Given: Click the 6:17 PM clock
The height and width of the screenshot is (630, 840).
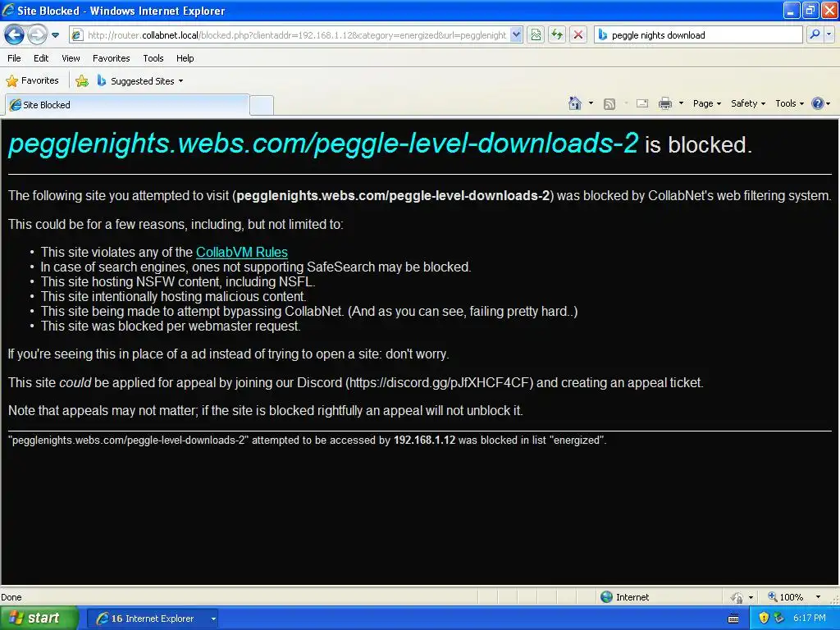Looking at the screenshot, I should [x=810, y=619].
